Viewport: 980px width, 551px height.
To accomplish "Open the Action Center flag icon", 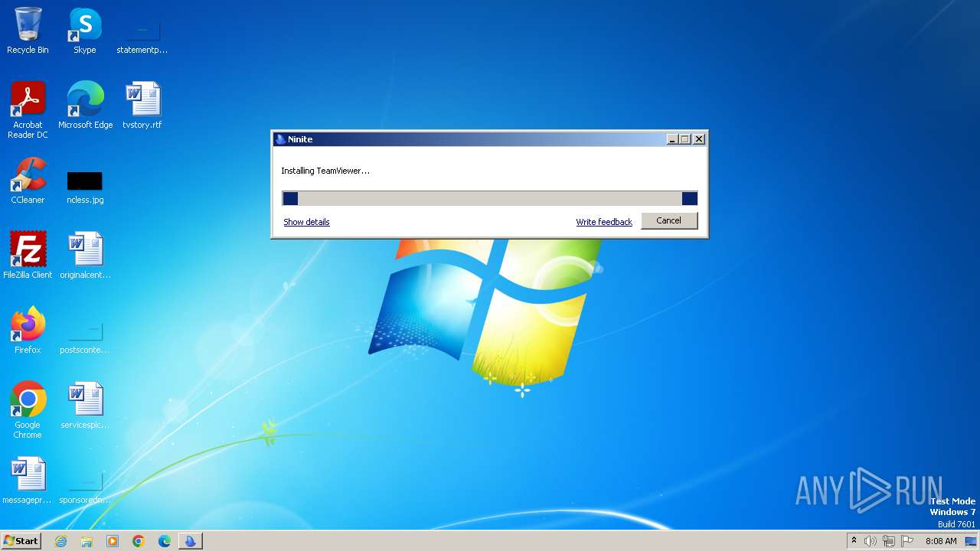I will [x=907, y=541].
